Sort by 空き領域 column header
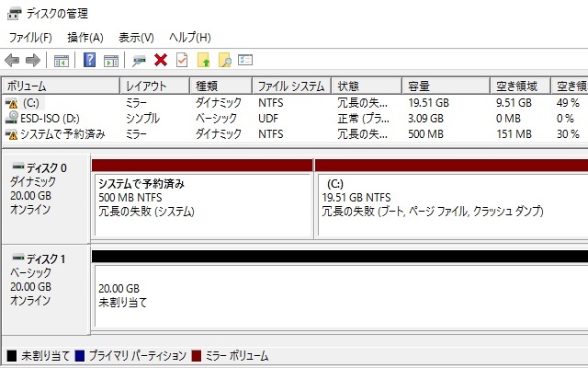Screen dimensions: 588x368 click(x=521, y=86)
